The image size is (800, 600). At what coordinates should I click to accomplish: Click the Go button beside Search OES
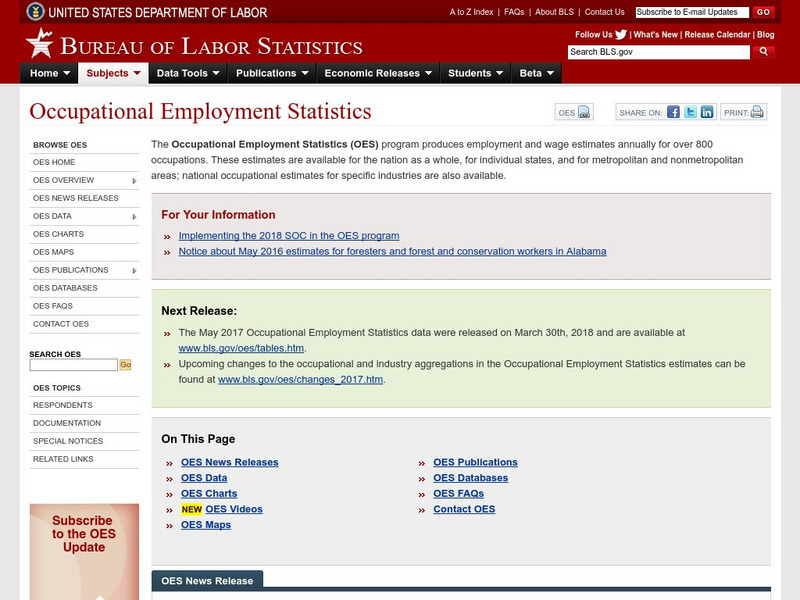[x=124, y=365]
